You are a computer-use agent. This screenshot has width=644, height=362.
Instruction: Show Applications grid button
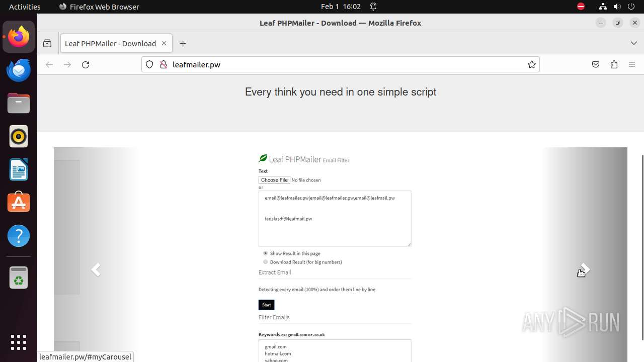19,342
